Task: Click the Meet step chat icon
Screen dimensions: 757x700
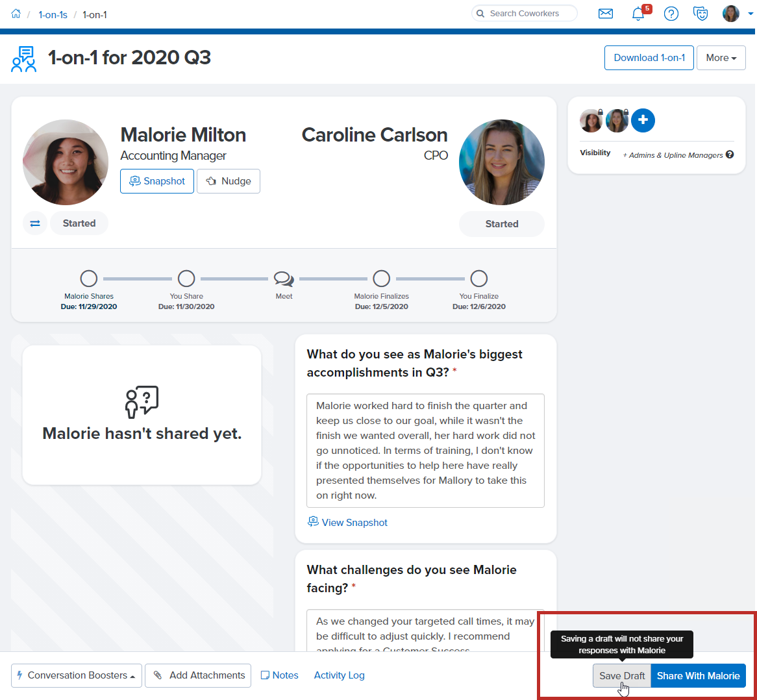Action: point(284,279)
